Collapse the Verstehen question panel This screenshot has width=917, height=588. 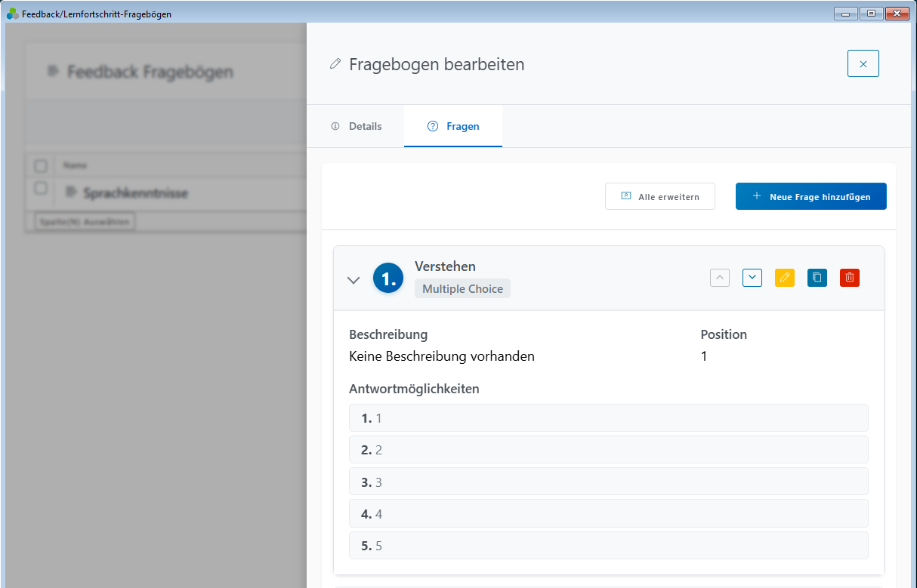click(x=353, y=279)
